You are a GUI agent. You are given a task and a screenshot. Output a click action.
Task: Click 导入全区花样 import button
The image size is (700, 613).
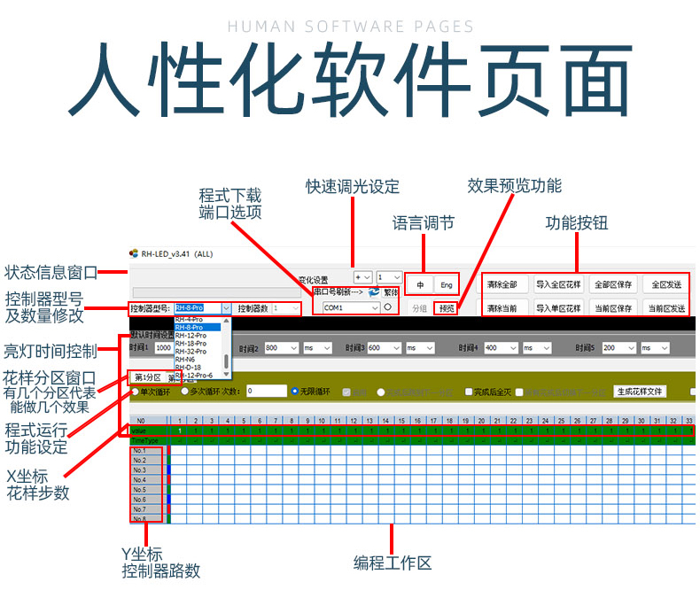coord(558,284)
